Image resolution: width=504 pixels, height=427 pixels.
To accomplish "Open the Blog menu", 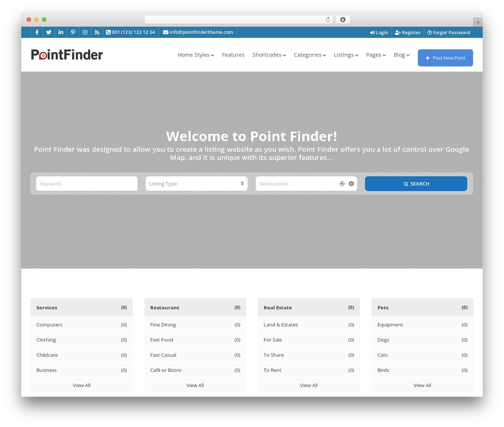I will [402, 55].
